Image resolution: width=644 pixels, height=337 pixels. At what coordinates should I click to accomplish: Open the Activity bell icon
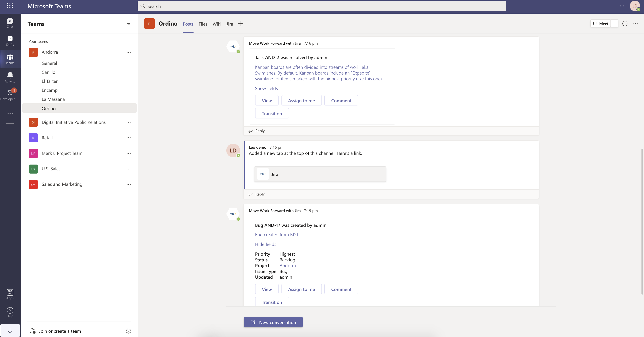[x=10, y=77]
